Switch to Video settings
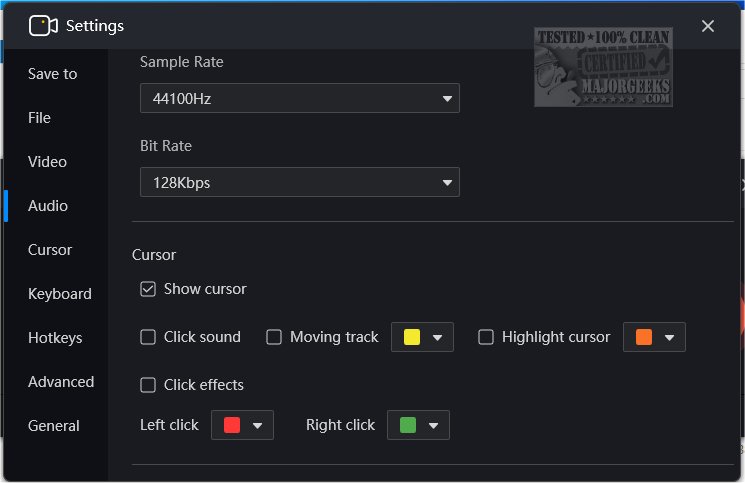 tap(47, 162)
